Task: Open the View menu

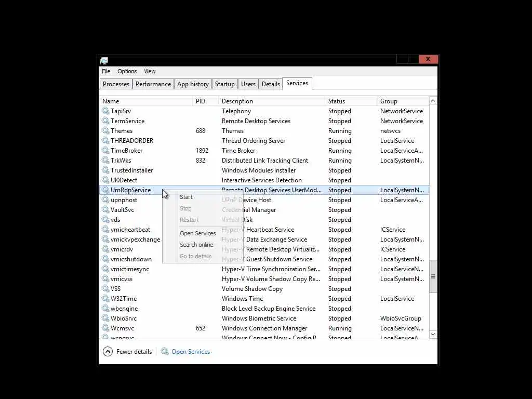Action: (150, 71)
